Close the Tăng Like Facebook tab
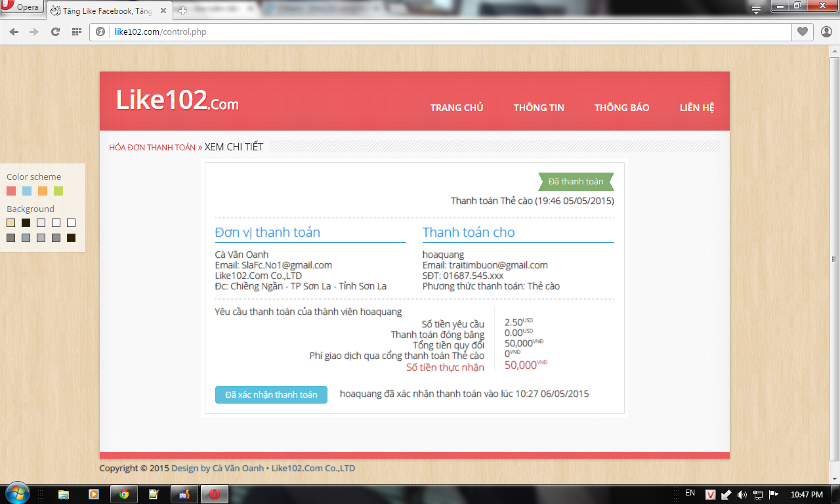 pyautogui.click(x=163, y=10)
